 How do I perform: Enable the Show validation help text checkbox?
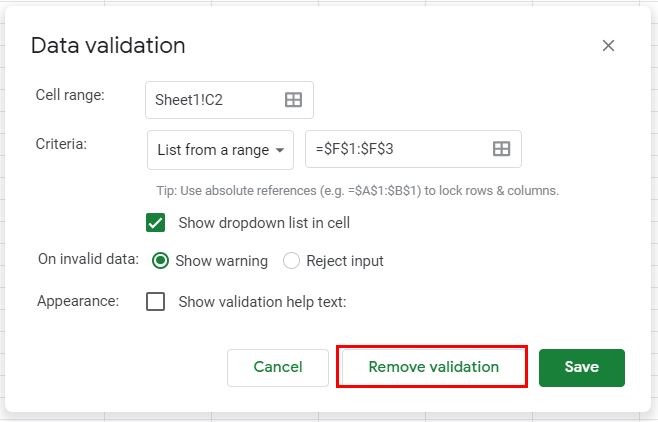pos(155,301)
